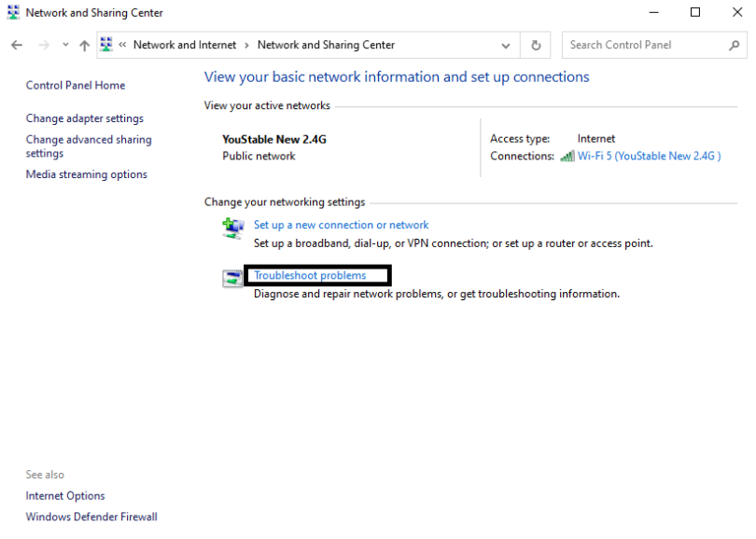Click the Back navigation arrow
This screenshot has height=539, width=756.
[x=16, y=45]
